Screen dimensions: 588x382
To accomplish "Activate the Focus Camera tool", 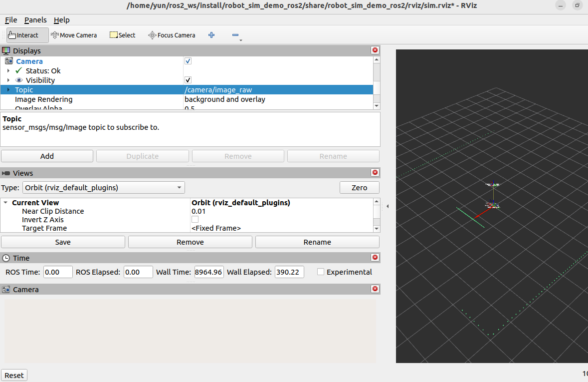I will pos(172,35).
